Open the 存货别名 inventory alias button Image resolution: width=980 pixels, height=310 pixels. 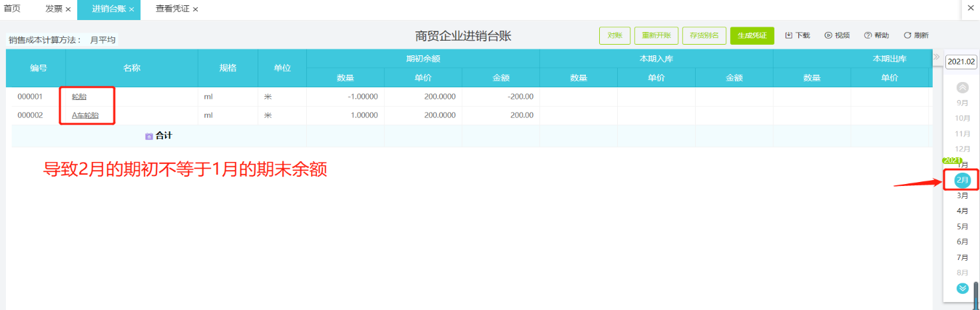pos(704,35)
